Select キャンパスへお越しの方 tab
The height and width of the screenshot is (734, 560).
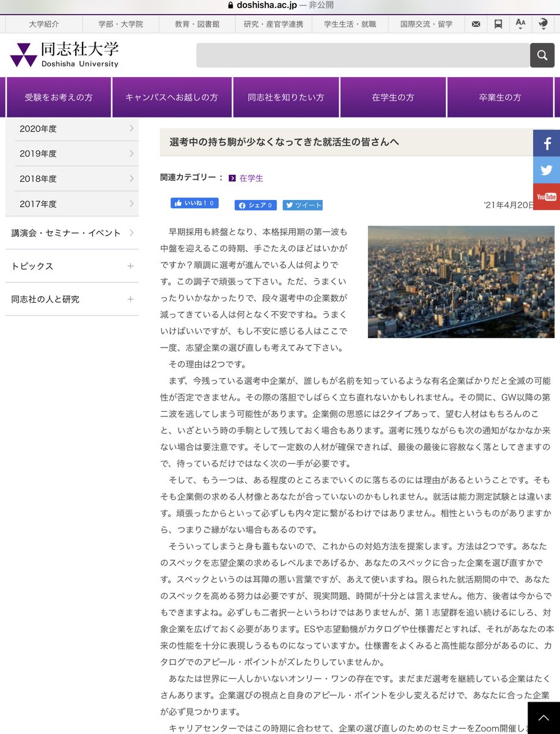171,97
